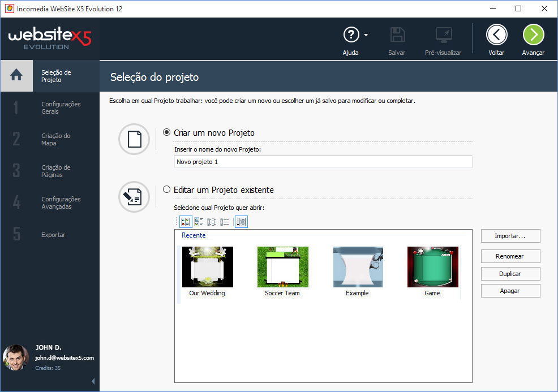558x392 pixels.
Task: Go back with the Voltar arrow
Action: (x=496, y=35)
